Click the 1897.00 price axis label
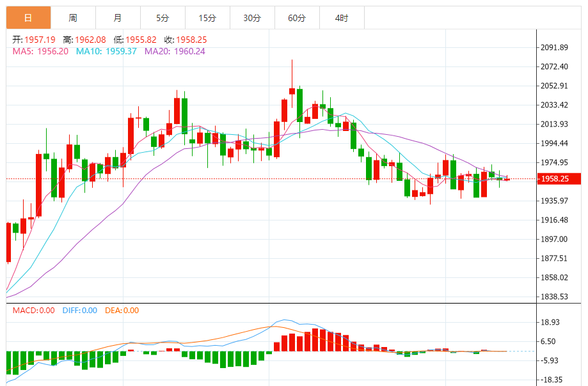 (554, 239)
